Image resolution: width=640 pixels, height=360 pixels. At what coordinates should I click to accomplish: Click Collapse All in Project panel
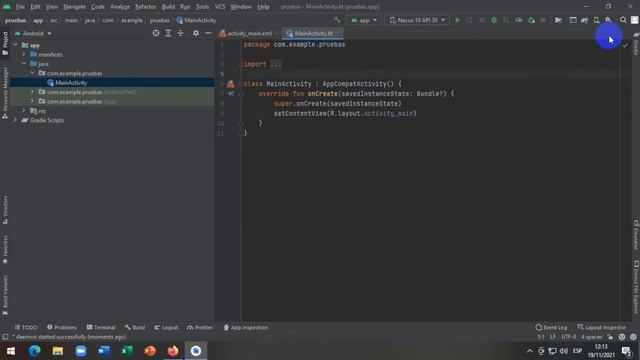tap(180, 33)
